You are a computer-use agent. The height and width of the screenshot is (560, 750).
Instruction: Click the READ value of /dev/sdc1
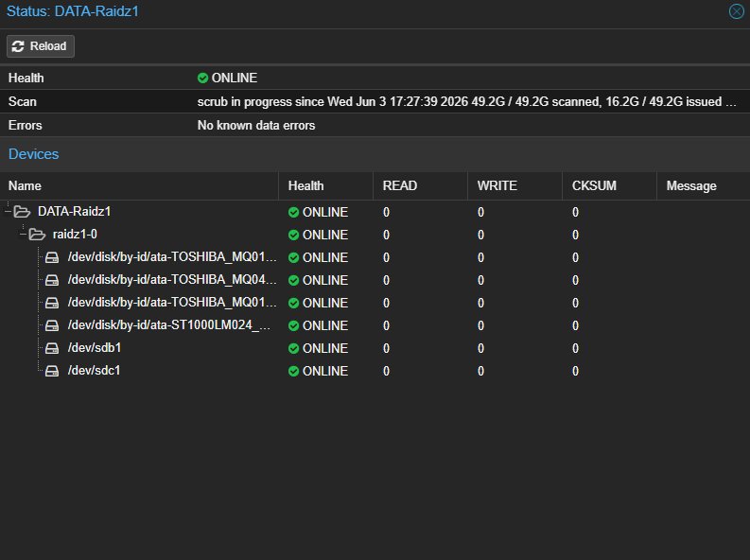(x=387, y=371)
